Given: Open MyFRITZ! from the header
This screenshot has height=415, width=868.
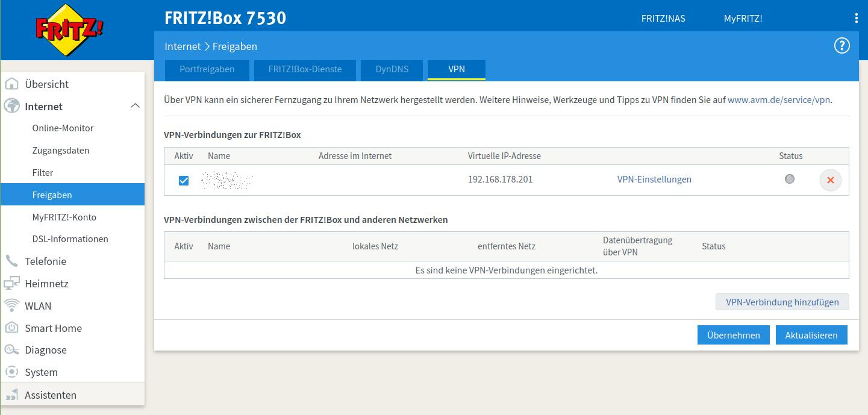Looking at the screenshot, I should pyautogui.click(x=743, y=18).
